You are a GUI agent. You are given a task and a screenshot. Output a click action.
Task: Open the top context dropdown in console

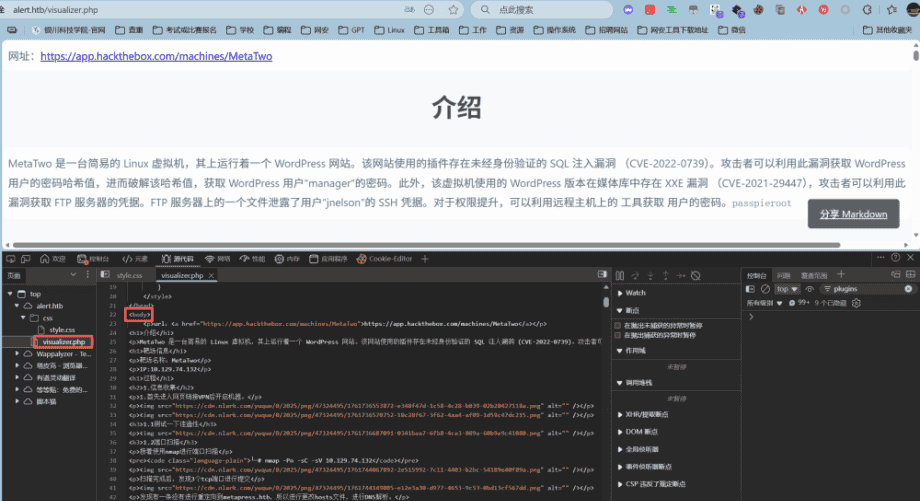click(787, 289)
